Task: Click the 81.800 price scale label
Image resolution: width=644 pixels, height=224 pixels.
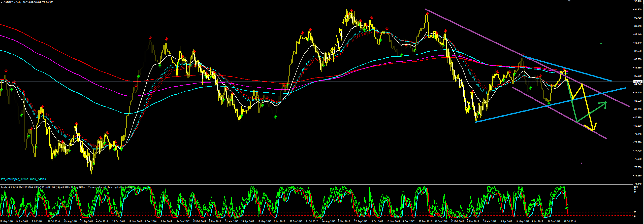Action: coord(638,109)
